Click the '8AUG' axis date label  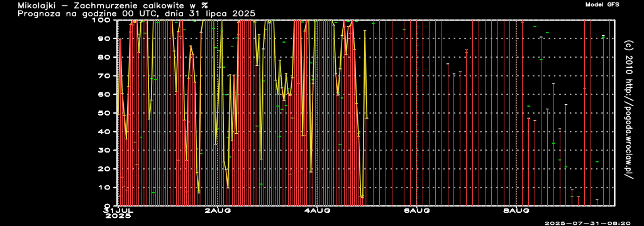pos(517,211)
